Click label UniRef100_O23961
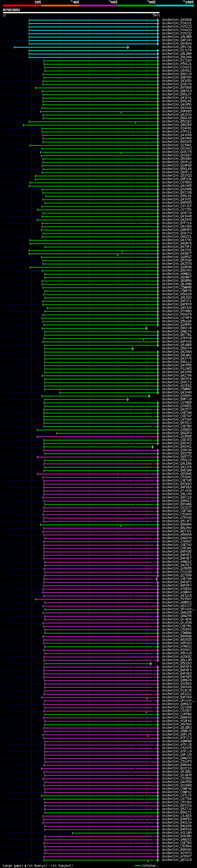Viewport: 197px width, 868px height. point(176,145)
